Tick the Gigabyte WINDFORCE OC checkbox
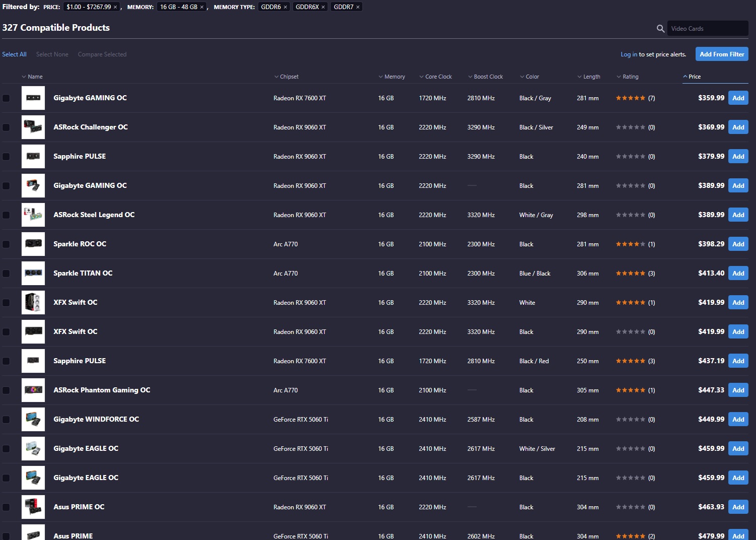Viewport: 756px width, 540px height. coord(6,420)
